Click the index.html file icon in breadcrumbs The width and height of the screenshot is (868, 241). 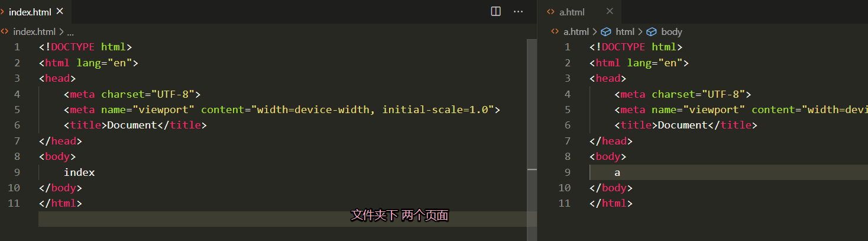(x=5, y=32)
